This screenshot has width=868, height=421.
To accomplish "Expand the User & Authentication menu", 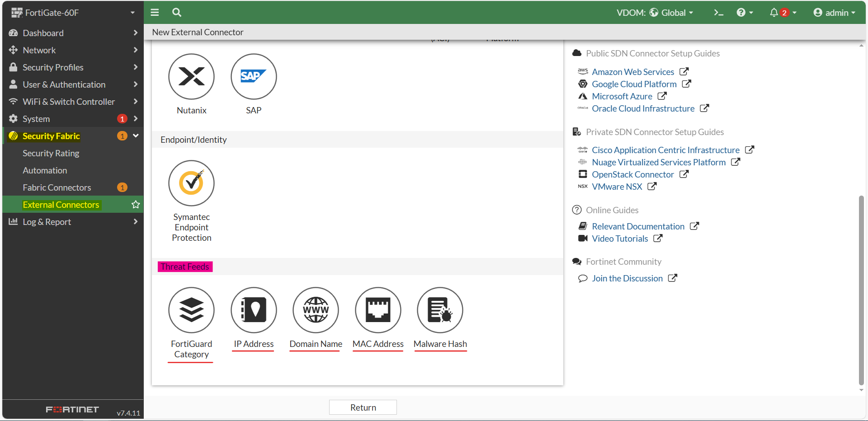I will pos(73,84).
